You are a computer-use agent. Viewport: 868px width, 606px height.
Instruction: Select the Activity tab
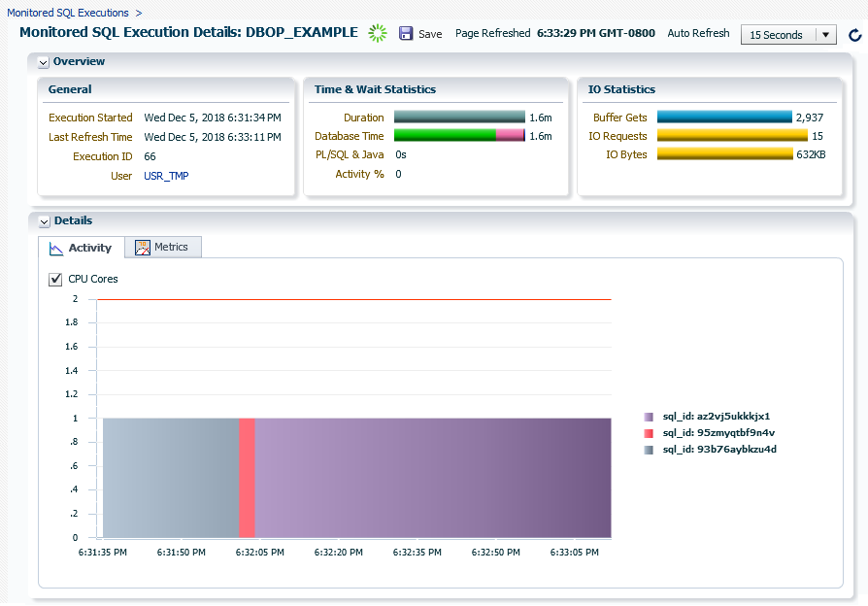click(x=89, y=247)
